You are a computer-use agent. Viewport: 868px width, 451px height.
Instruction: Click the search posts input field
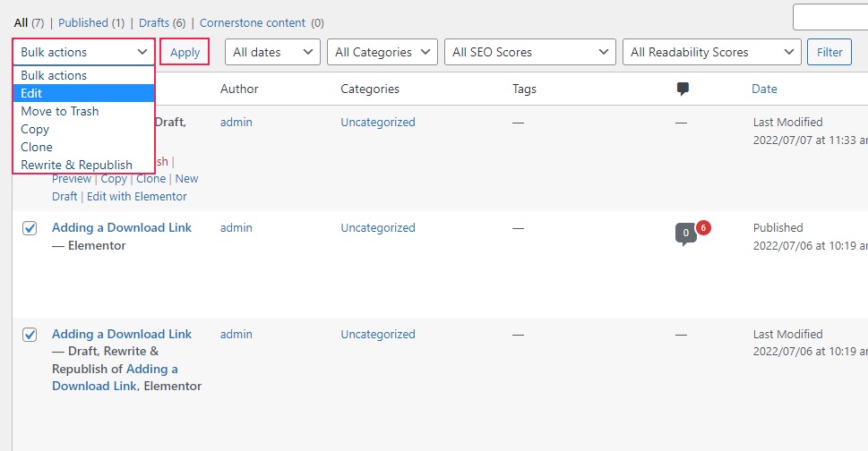click(x=830, y=17)
